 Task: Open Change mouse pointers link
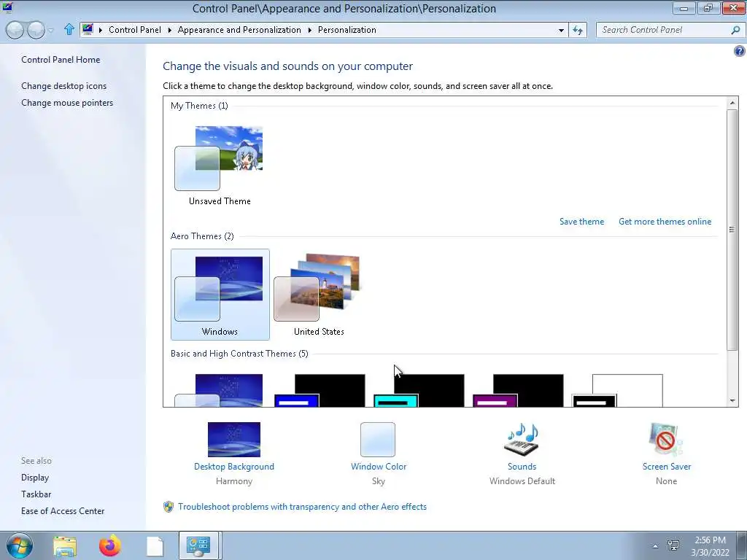[67, 103]
